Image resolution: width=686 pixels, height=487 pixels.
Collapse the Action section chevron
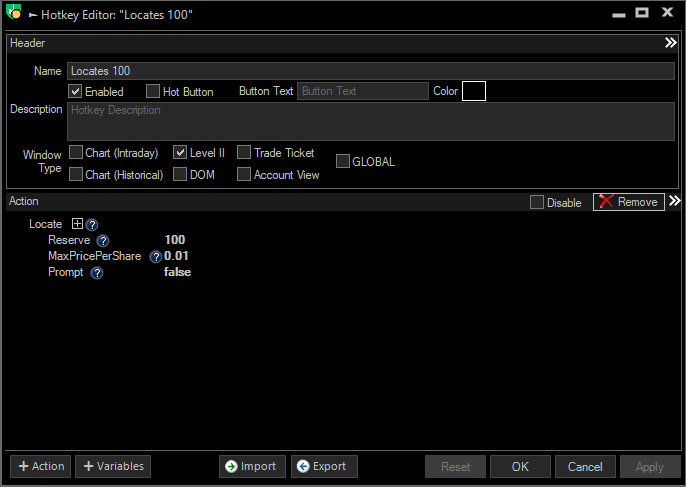coord(675,201)
